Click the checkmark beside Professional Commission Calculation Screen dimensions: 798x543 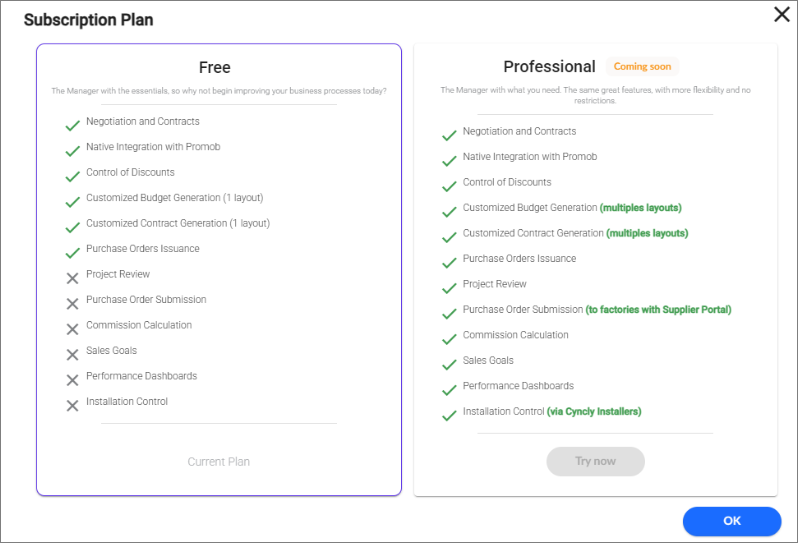point(449,339)
